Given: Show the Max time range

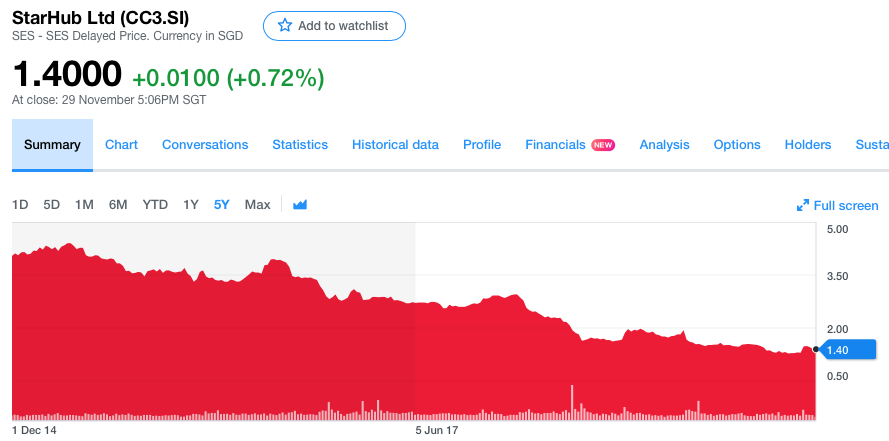Looking at the screenshot, I should [257, 205].
